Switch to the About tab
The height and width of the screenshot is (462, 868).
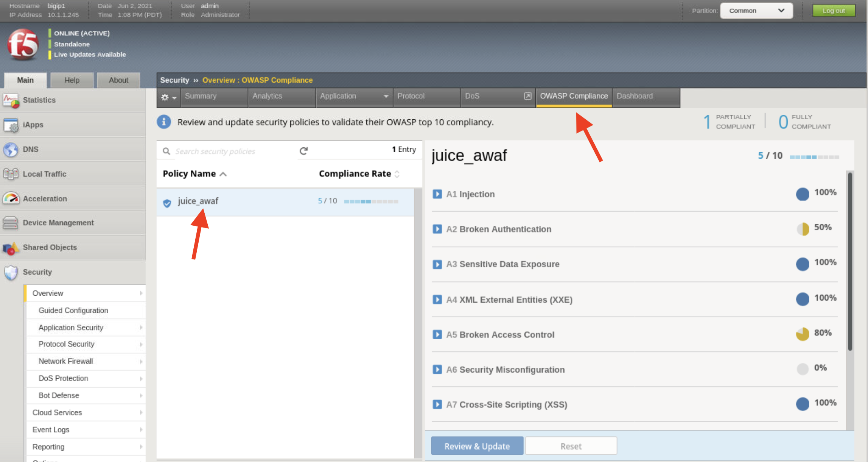(118, 80)
